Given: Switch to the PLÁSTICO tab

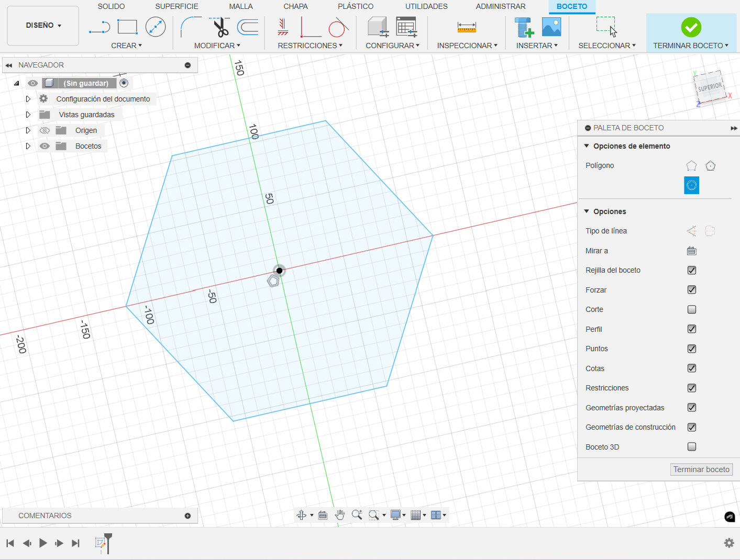Looking at the screenshot, I should pyautogui.click(x=356, y=6).
